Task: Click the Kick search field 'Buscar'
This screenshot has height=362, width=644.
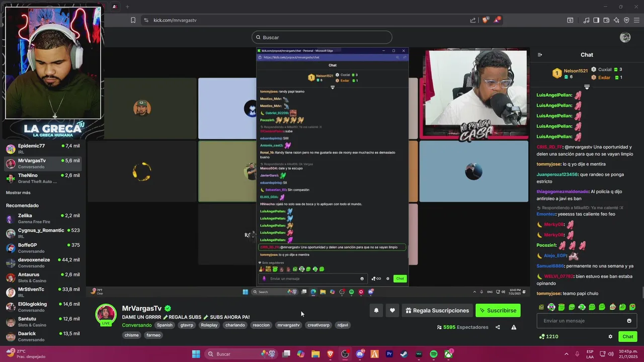Action: coord(322,37)
